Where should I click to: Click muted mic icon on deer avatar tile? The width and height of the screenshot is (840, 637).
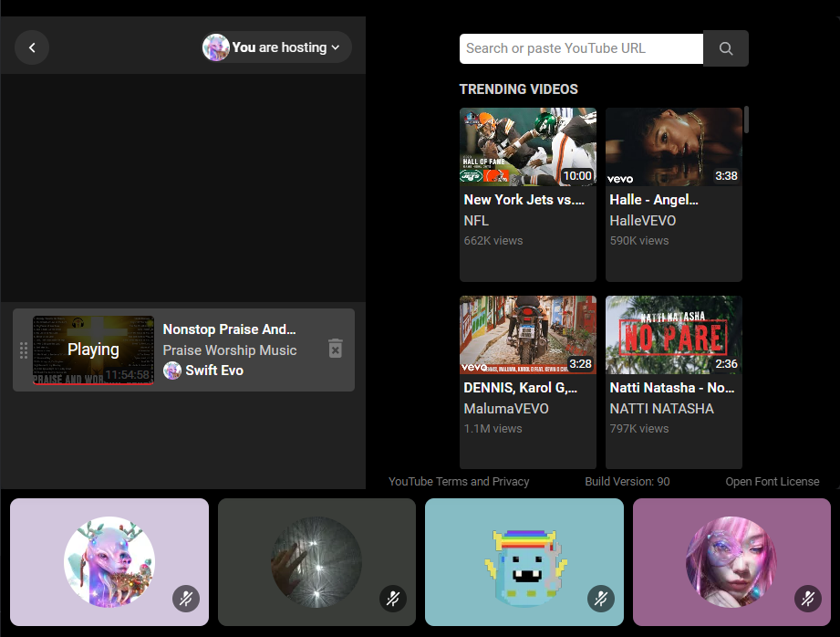pos(186,599)
